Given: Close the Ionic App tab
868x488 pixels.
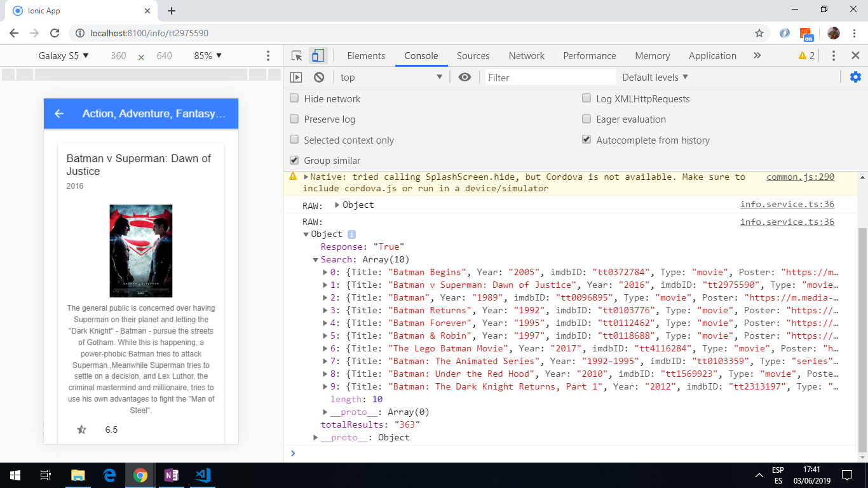Looking at the screenshot, I should 147,11.
